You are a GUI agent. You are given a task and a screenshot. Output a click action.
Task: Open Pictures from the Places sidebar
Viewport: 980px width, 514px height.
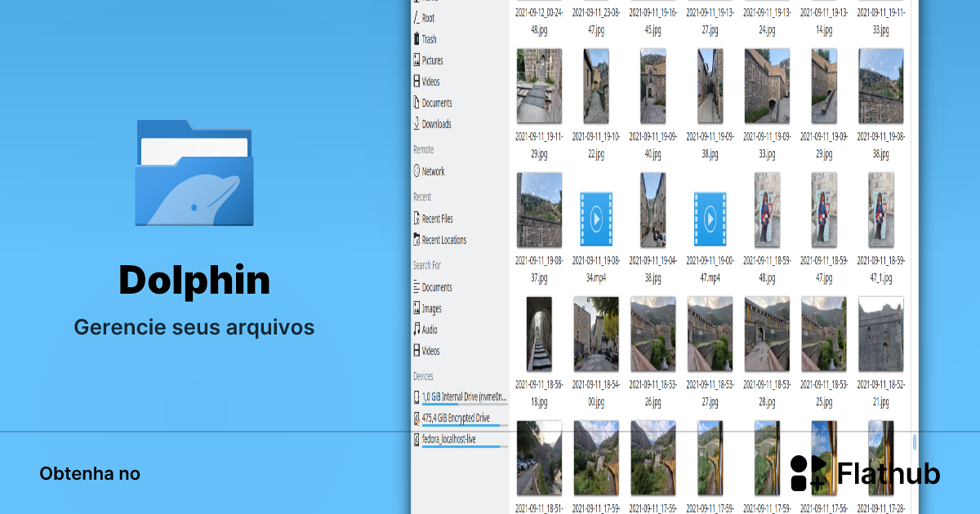432,60
